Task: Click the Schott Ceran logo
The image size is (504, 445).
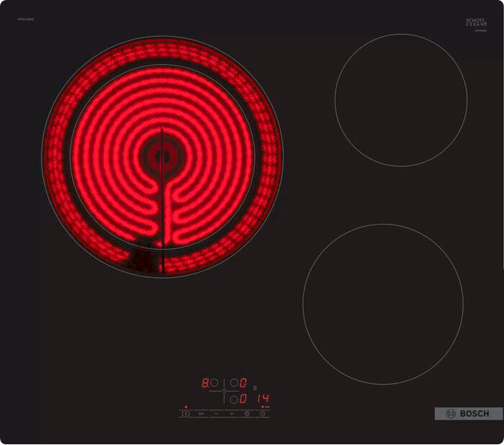Action: [477, 23]
